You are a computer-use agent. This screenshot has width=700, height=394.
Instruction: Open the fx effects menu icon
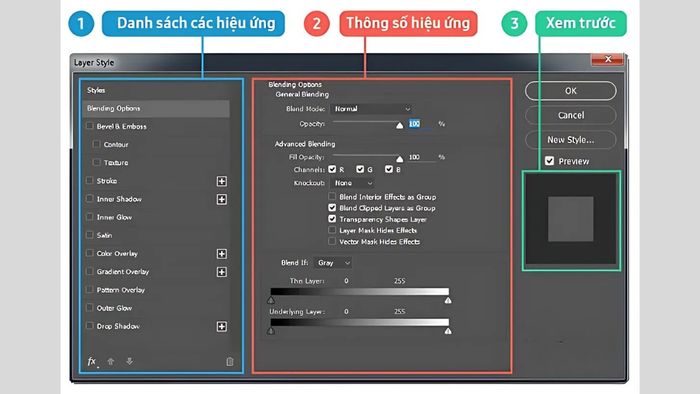click(x=92, y=361)
